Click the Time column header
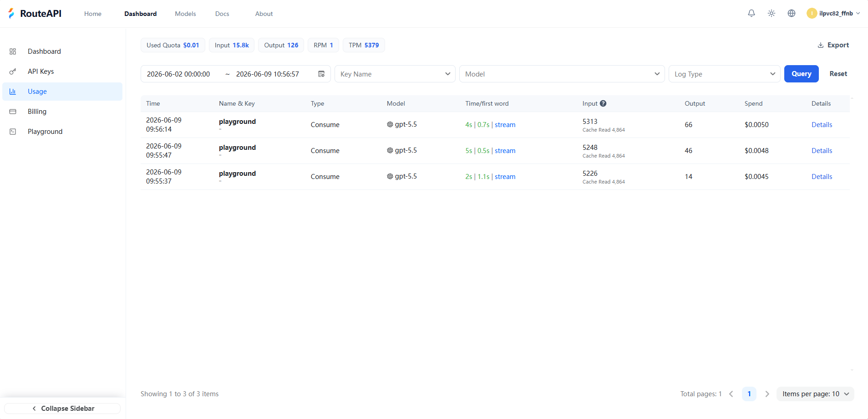Image resolution: width=868 pixels, height=419 pixels. coord(153,103)
